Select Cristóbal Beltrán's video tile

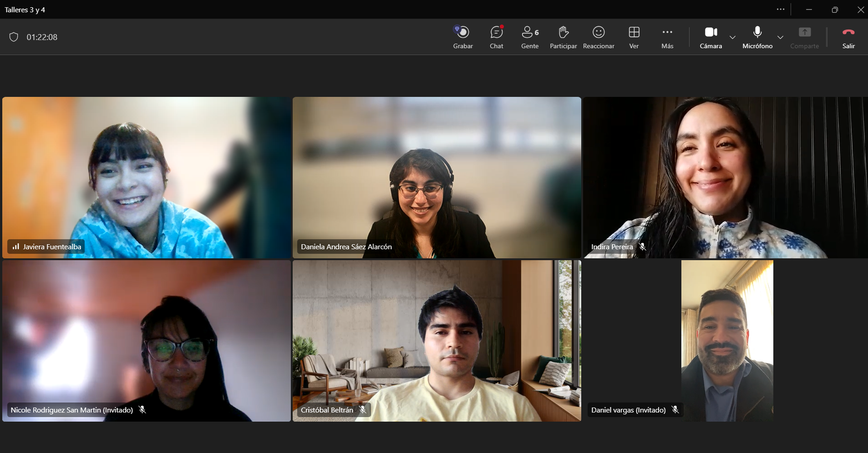tap(437, 341)
